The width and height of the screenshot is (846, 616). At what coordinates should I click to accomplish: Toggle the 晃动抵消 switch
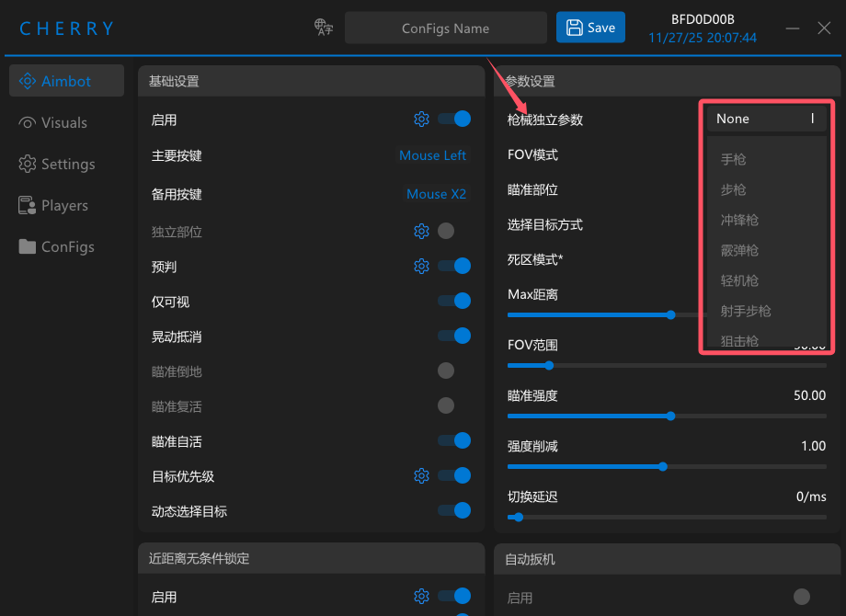pyautogui.click(x=454, y=337)
